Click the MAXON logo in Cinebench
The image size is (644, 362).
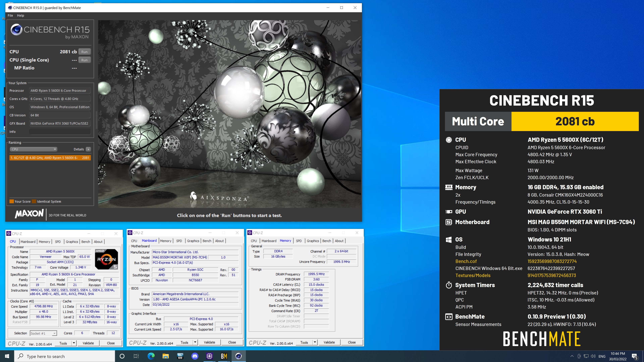click(x=29, y=214)
